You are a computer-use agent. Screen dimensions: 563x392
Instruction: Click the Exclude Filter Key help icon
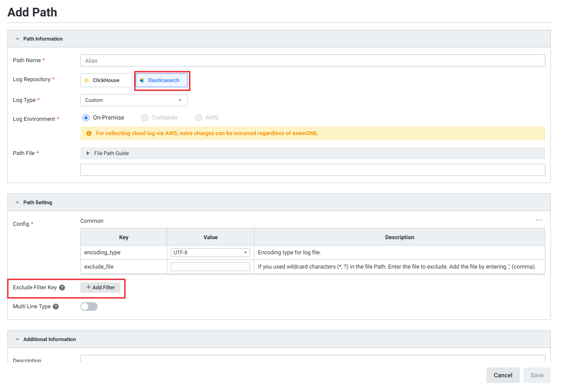(62, 288)
